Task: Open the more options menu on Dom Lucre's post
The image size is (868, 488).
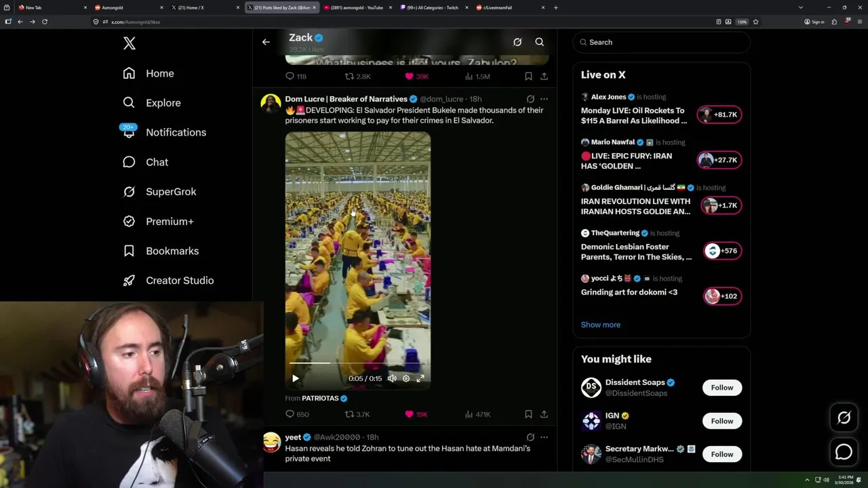Action: pos(544,99)
